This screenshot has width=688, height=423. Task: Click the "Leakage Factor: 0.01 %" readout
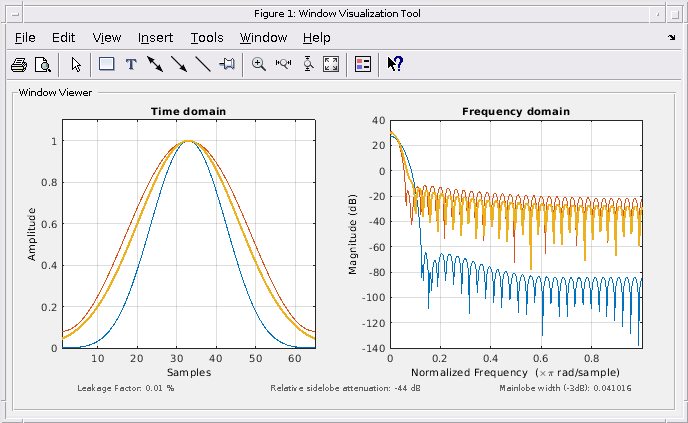[125, 388]
